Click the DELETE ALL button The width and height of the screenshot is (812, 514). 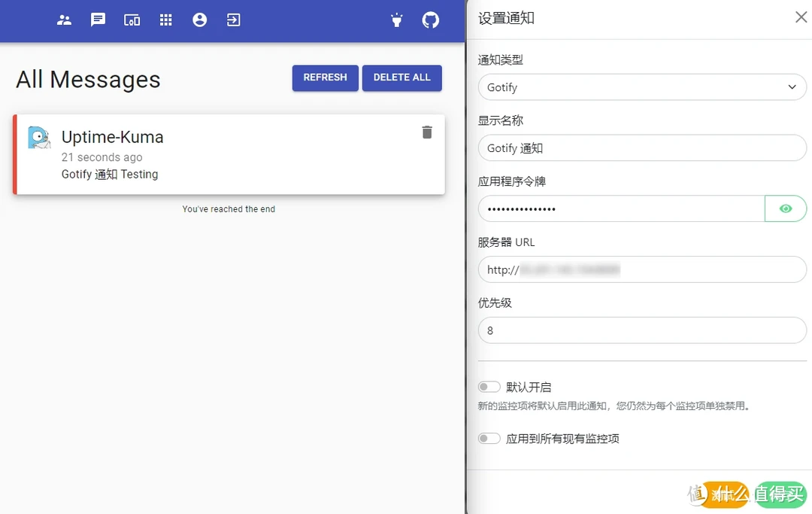click(x=401, y=78)
